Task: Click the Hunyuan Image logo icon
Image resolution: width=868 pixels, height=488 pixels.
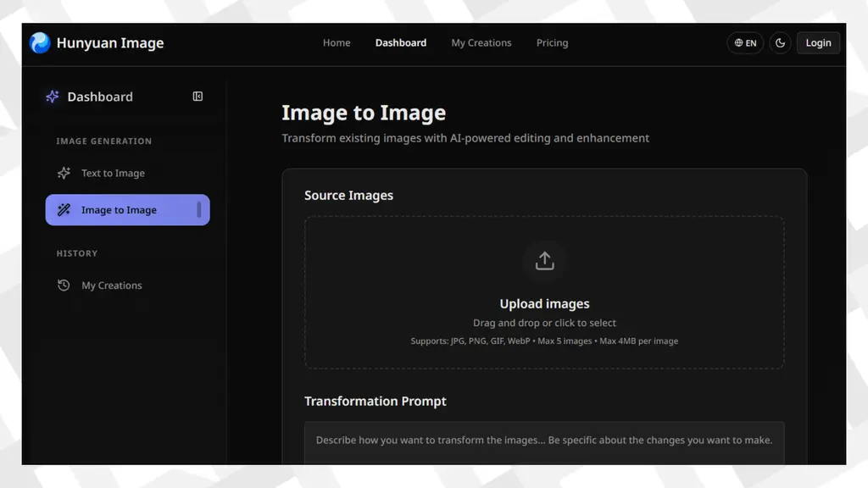Action: click(37, 42)
